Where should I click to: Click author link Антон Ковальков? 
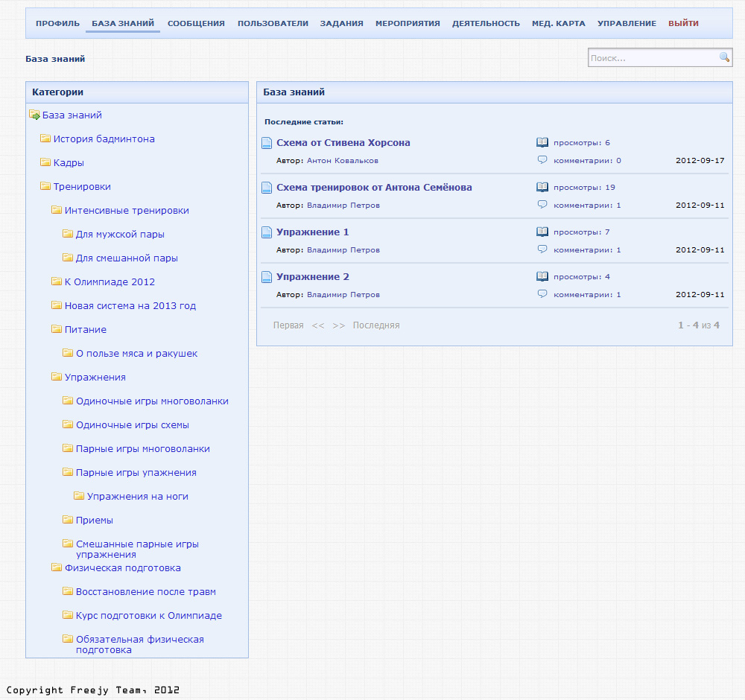[x=342, y=161]
